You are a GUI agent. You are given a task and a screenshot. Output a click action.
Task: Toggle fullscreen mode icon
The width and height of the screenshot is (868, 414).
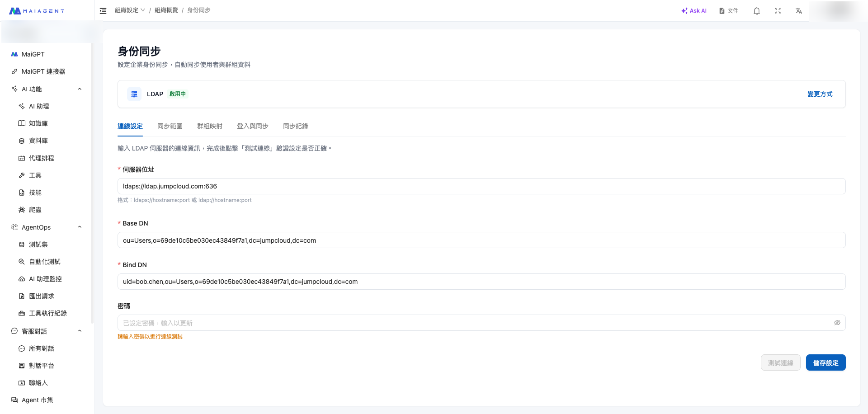(x=778, y=11)
